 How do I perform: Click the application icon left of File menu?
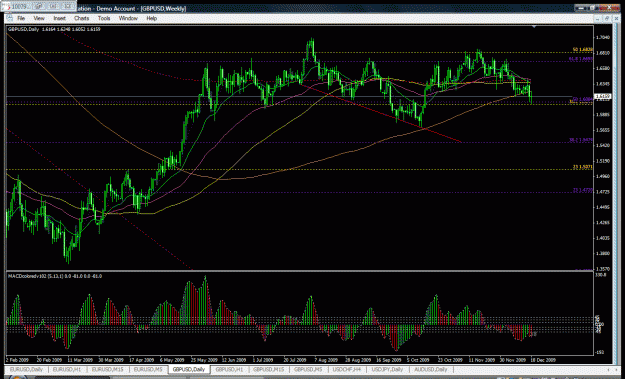point(9,18)
